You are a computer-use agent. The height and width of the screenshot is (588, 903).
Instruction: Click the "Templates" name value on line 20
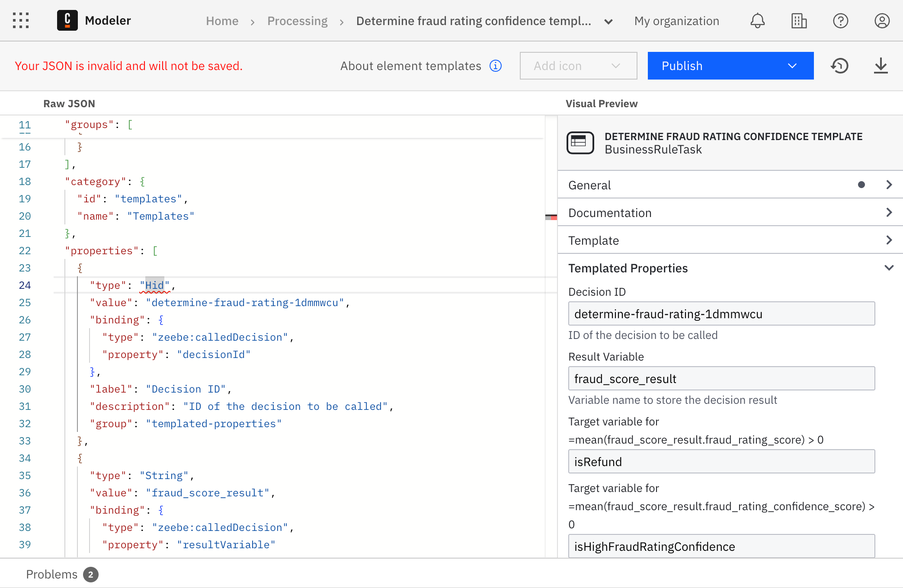[x=161, y=216]
